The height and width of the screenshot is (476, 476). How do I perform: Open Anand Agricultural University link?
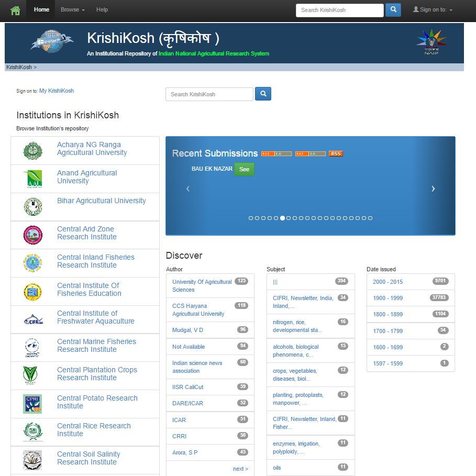click(x=87, y=176)
